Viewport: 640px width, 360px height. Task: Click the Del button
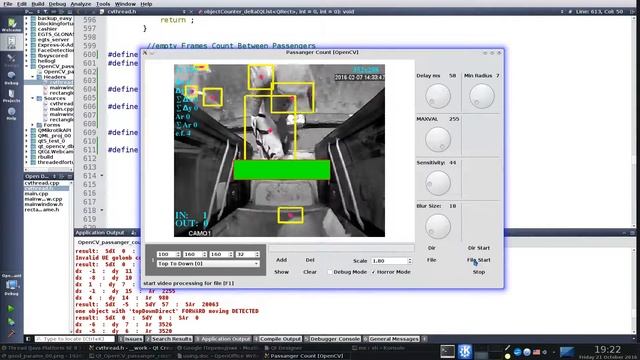point(310,260)
